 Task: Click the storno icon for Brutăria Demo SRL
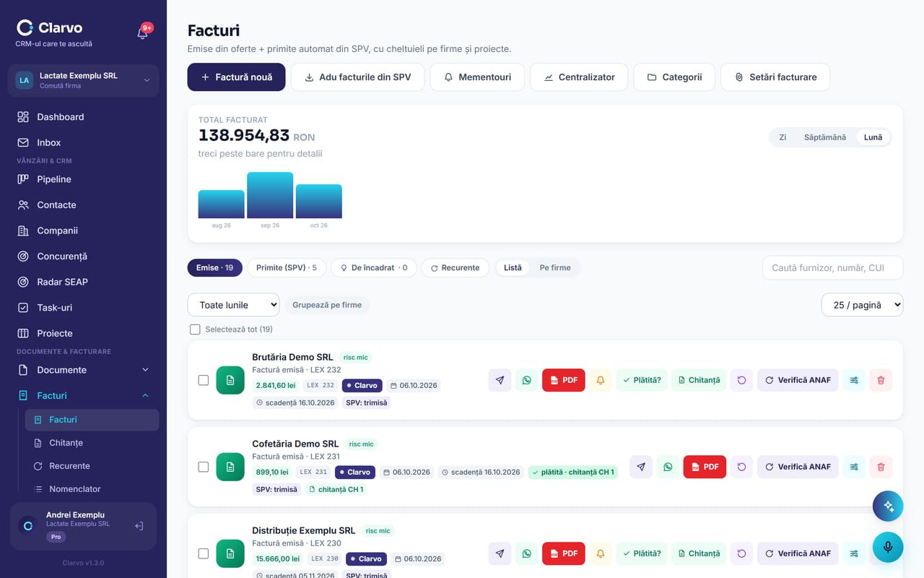point(741,380)
